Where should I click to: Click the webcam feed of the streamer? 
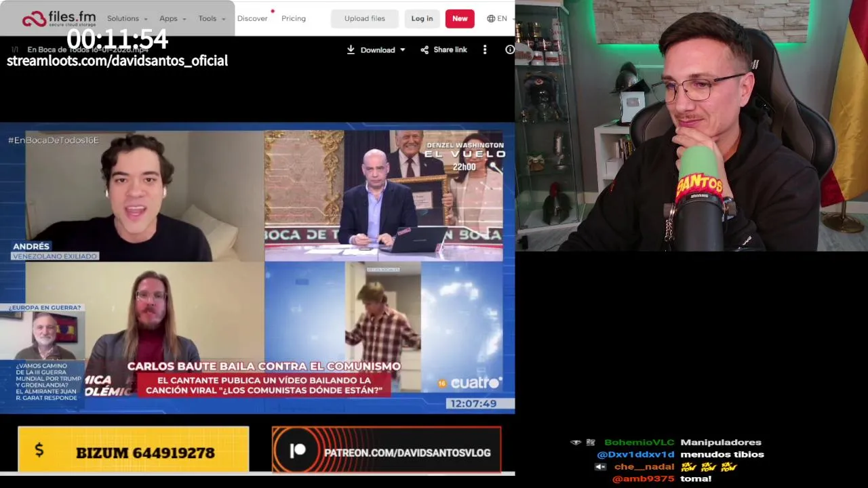[x=692, y=125]
